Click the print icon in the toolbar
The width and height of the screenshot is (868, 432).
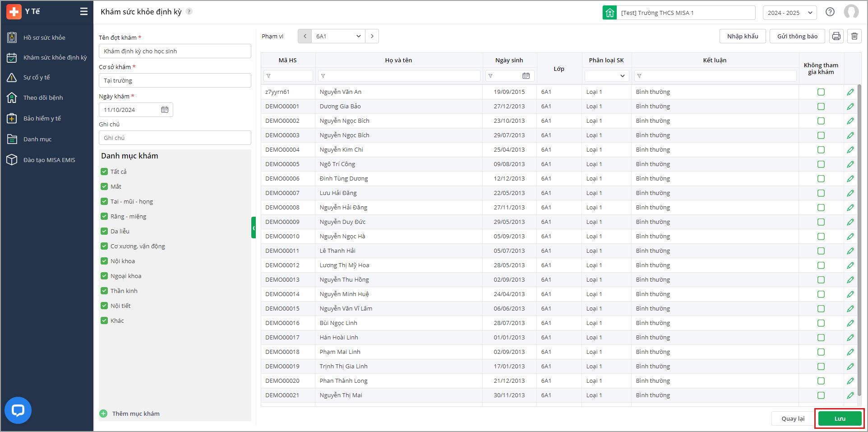pos(836,36)
